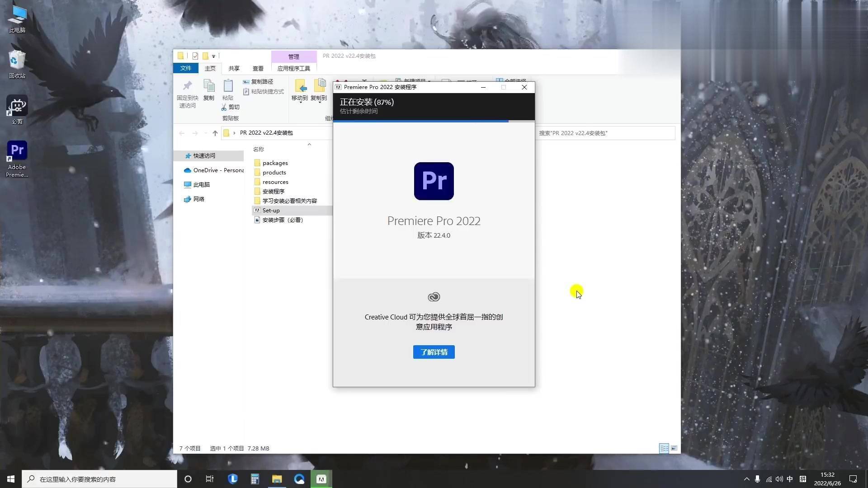
Task: Expand the packages folder in file list
Action: click(275, 162)
